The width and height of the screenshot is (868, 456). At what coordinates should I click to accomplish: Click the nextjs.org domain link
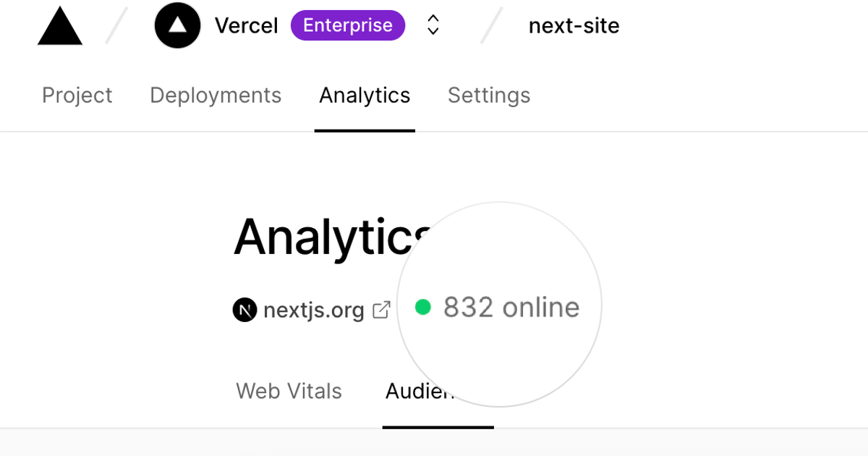313,310
